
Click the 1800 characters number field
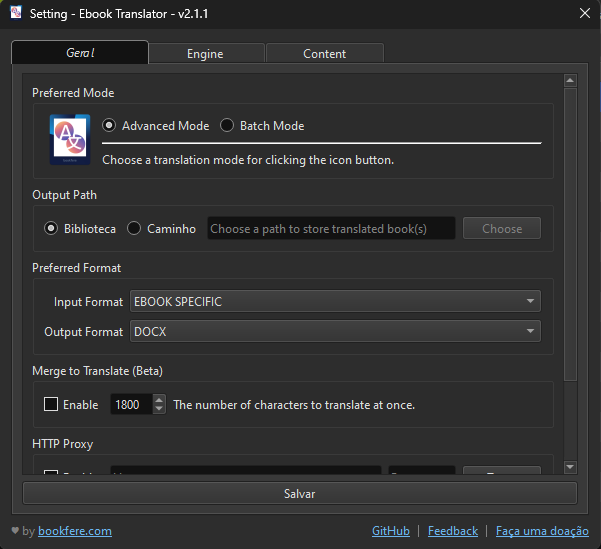131,404
